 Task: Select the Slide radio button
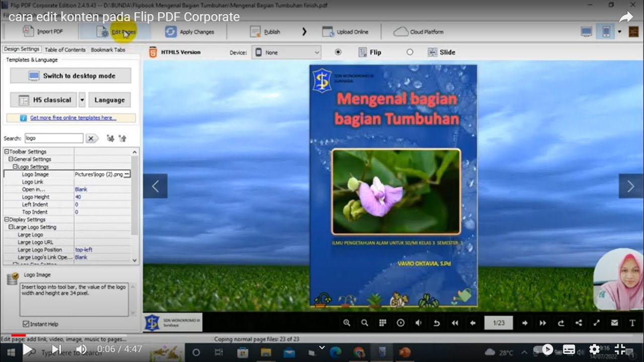coord(410,52)
